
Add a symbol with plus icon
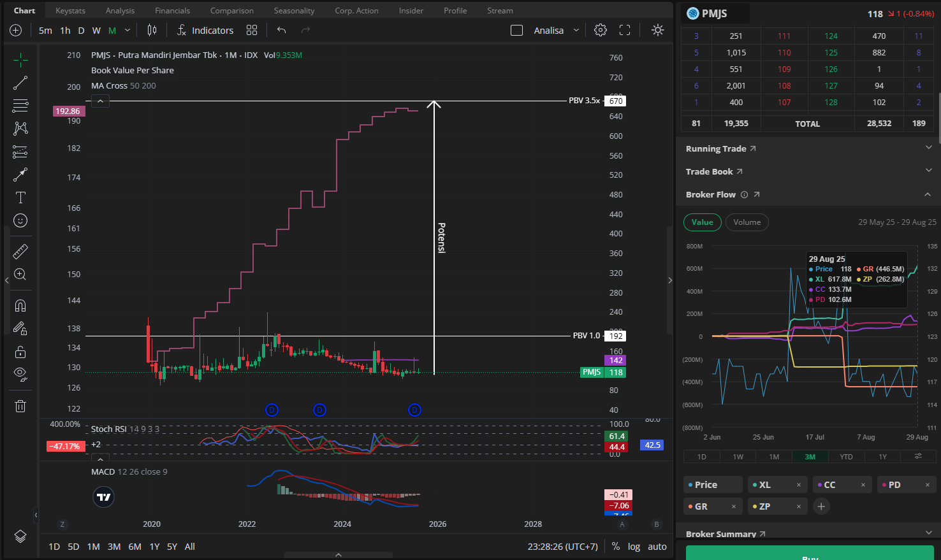pyautogui.click(x=16, y=31)
